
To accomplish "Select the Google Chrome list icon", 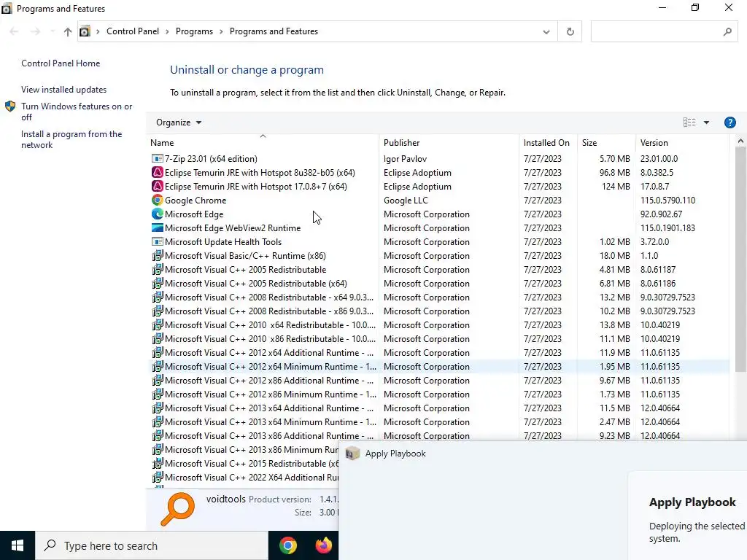I will click(x=158, y=200).
